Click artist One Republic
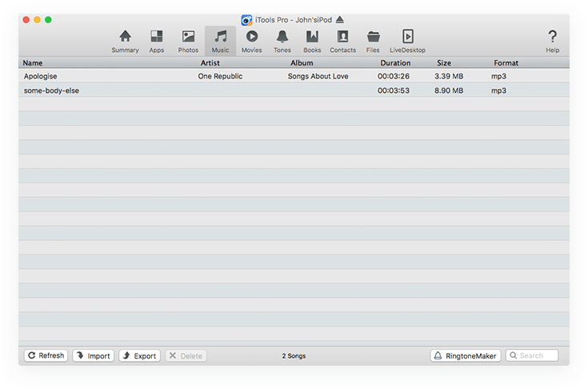588x389 pixels. tap(220, 76)
